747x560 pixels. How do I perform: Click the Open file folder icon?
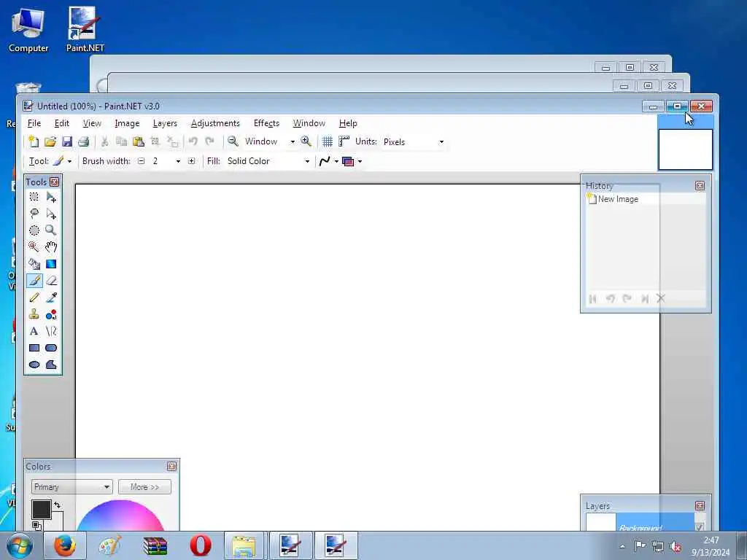click(50, 141)
